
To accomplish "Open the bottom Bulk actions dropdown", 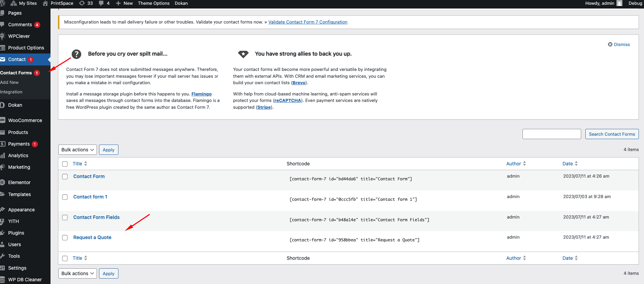I will 77,273.
